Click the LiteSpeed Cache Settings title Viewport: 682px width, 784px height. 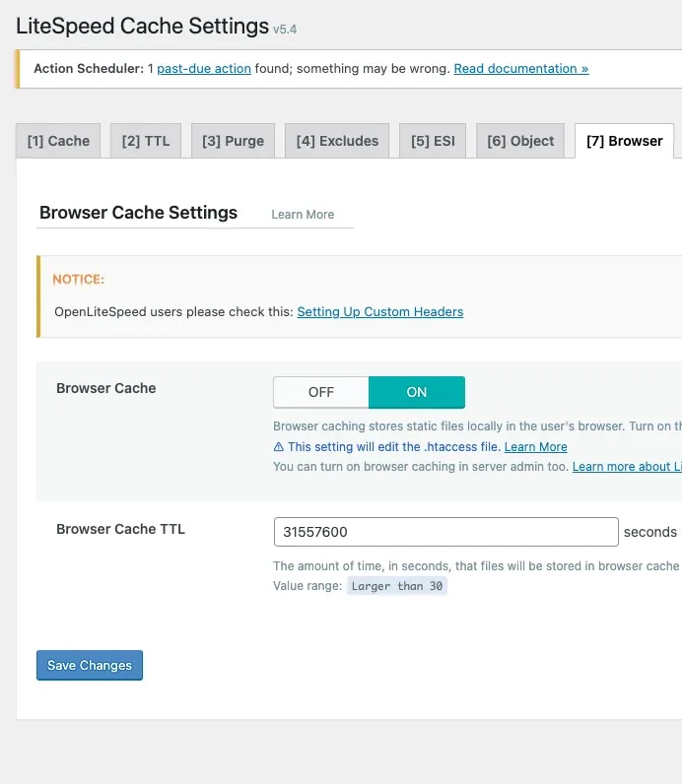coord(143,26)
